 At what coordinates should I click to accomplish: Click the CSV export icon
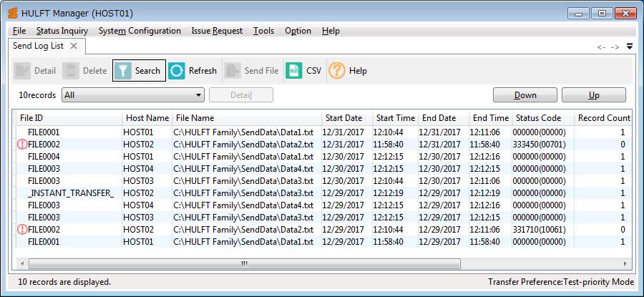coord(293,71)
